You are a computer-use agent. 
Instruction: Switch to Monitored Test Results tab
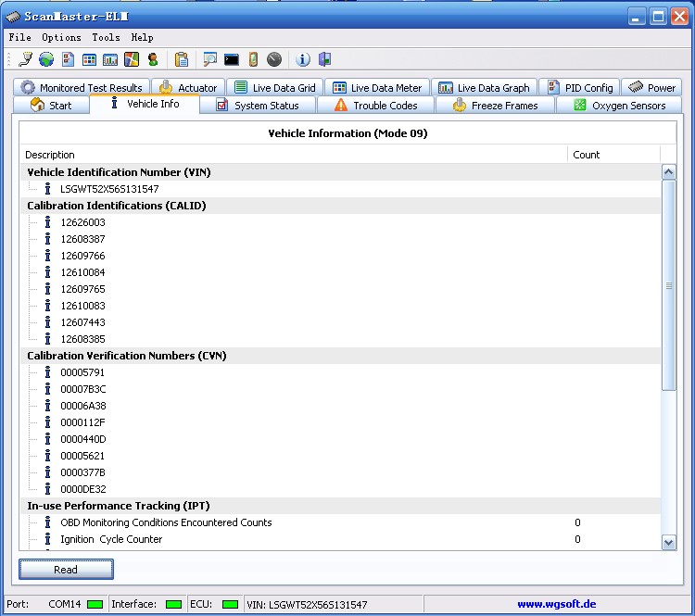(82, 88)
